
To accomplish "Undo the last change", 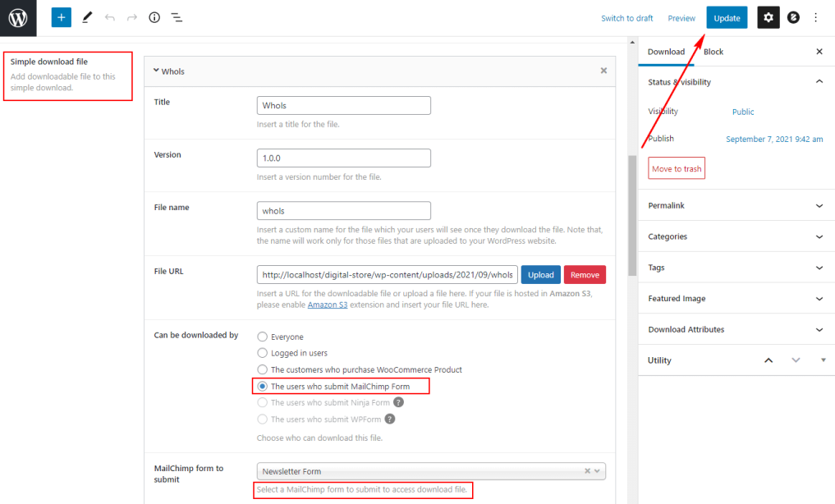I will (x=110, y=17).
